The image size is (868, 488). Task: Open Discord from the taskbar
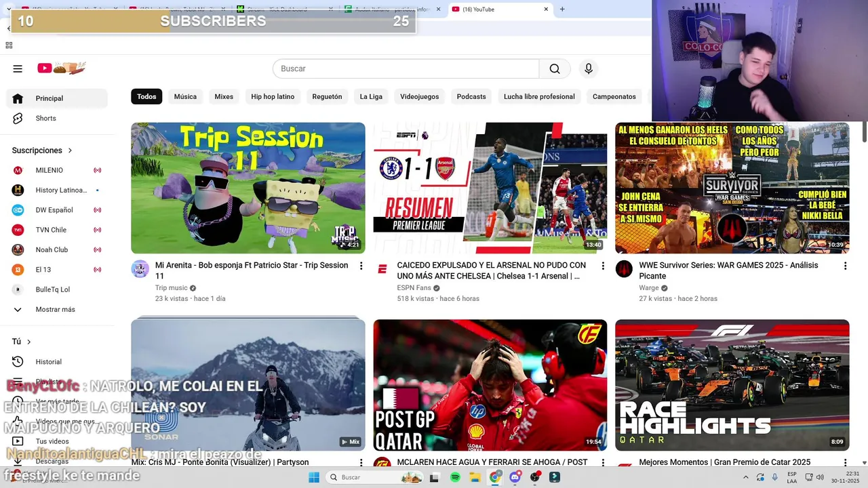pos(515,477)
